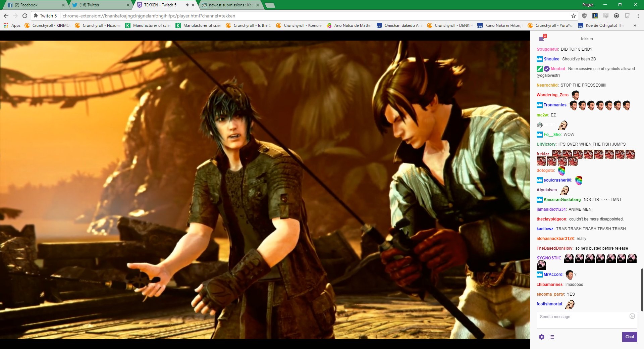Click username Tronmanlos in chat

pyautogui.click(x=555, y=105)
